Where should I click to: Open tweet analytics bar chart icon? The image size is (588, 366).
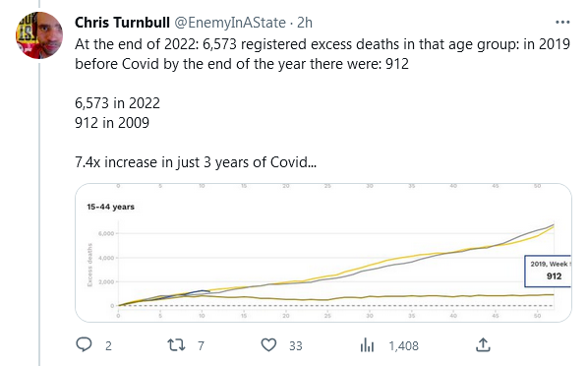point(367,345)
